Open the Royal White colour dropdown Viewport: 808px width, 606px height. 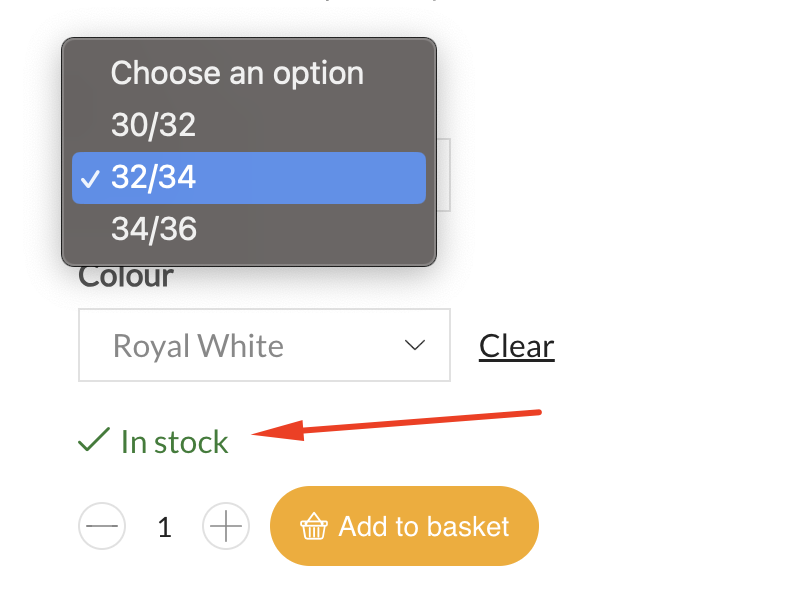(x=264, y=345)
